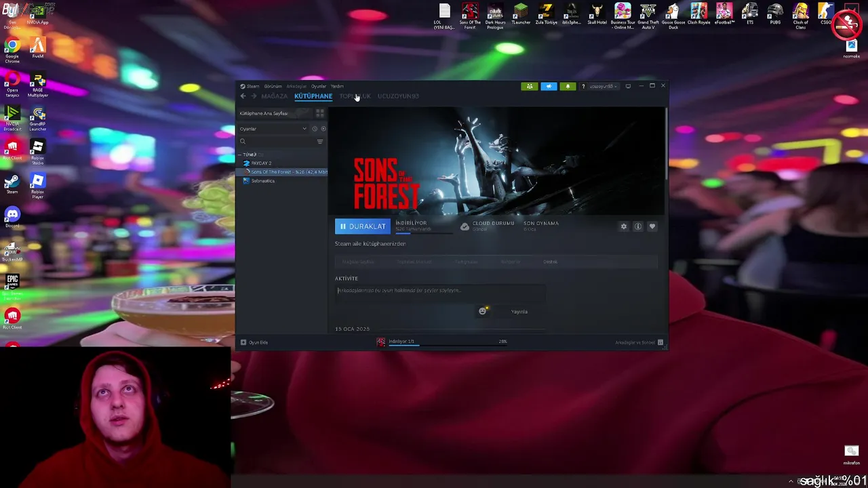Open Skull Hotel desktop icon
868x488 pixels.
(597, 14)
